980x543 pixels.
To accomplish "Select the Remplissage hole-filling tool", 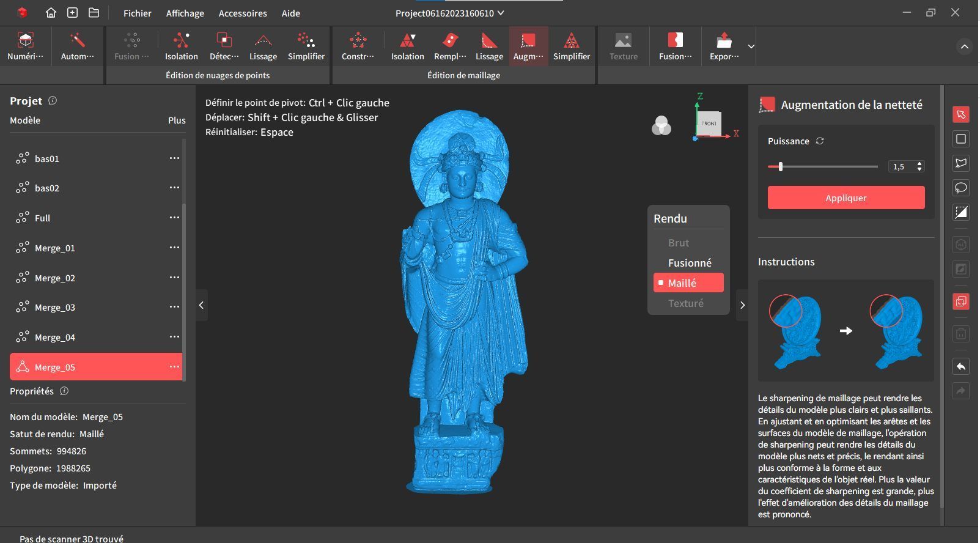I will [x=450, y=46].
